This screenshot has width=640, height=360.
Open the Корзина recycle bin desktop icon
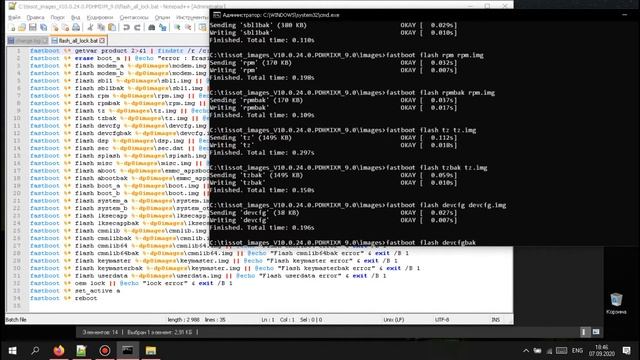(x=616, y=303)
